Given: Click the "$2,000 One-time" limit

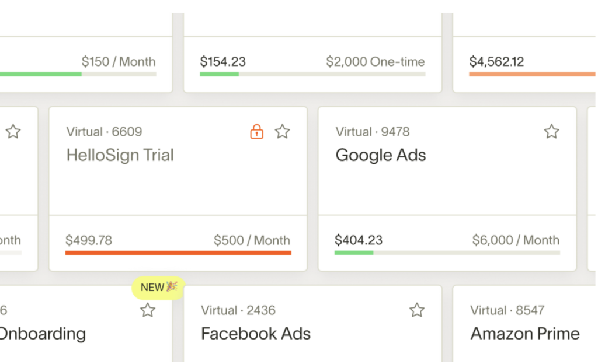Looking at the screenshot, I should coord(376,62).
